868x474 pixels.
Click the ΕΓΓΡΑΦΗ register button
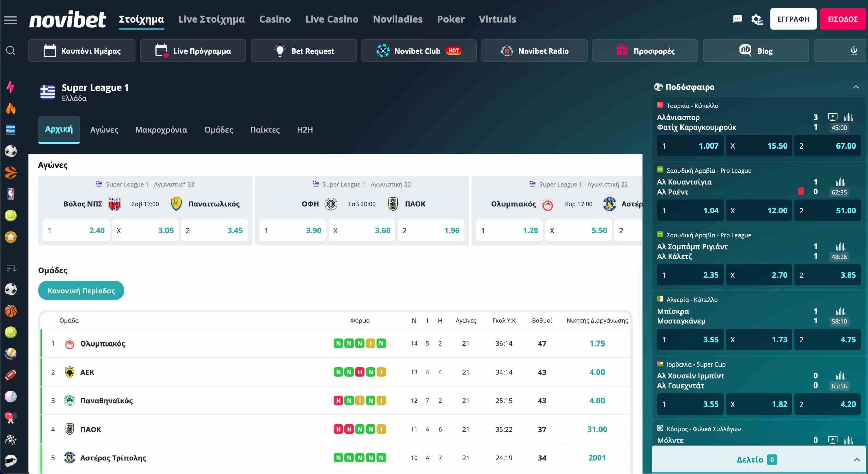pyautogui.click(x=793, y=19)
